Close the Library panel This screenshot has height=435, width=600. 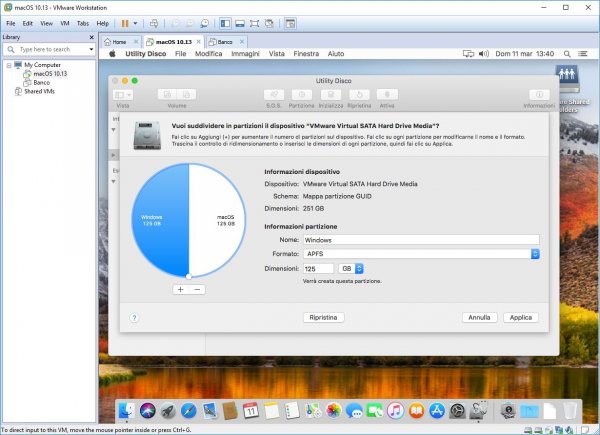pos(91,37)
